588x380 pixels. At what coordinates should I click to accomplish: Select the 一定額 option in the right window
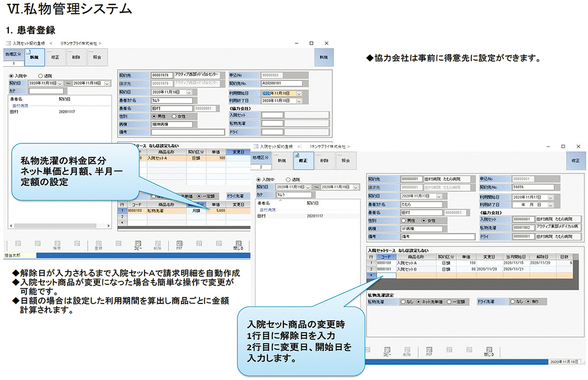click(450, 303)
